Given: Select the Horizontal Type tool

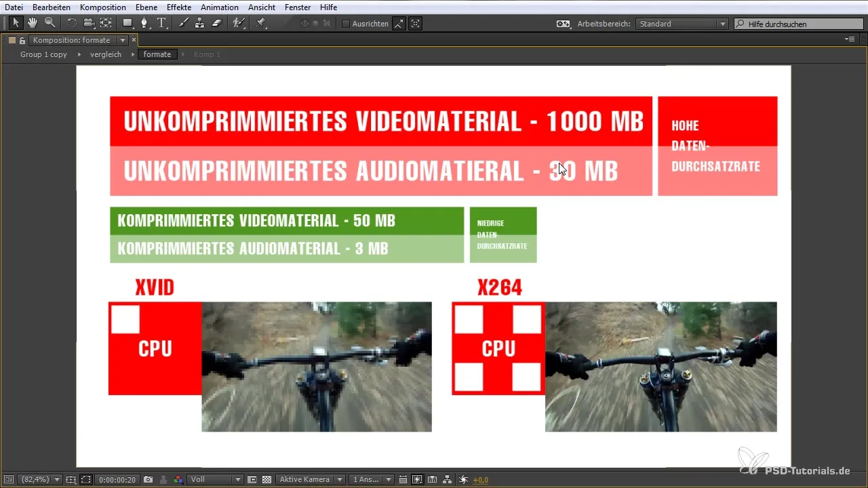Looking at the screenshot, I should click(162, 23).
